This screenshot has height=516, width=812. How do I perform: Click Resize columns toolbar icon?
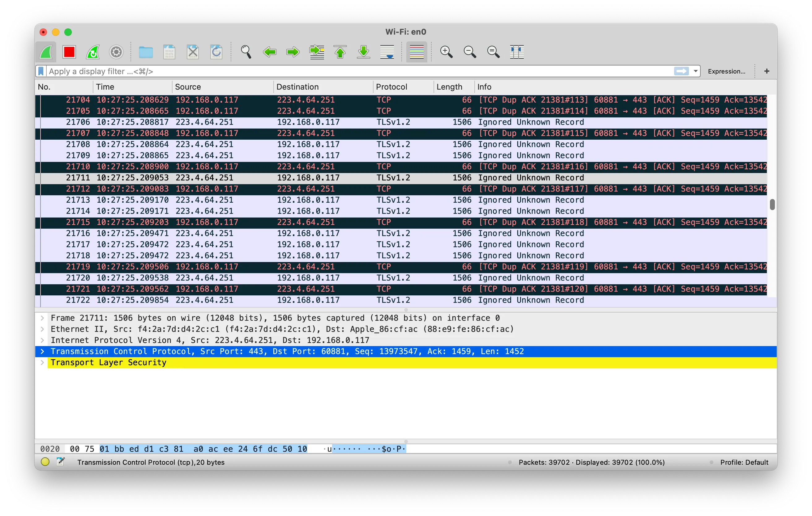[x=517, y=52]
